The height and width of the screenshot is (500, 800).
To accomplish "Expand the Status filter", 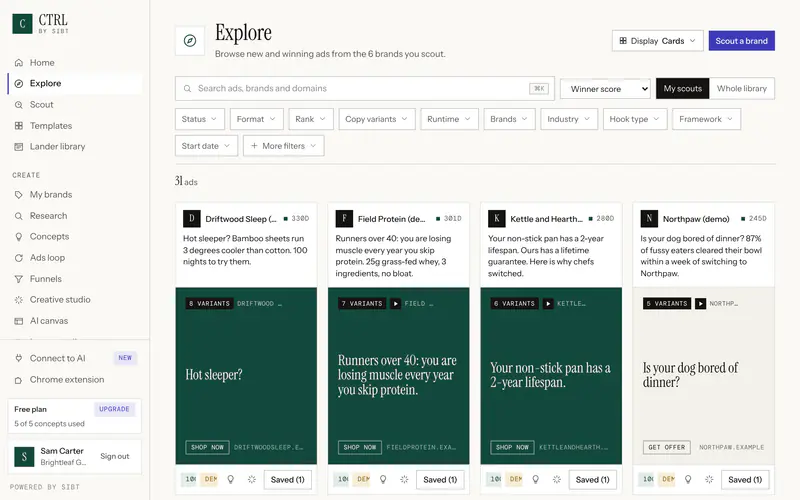I will click(199, 119).
